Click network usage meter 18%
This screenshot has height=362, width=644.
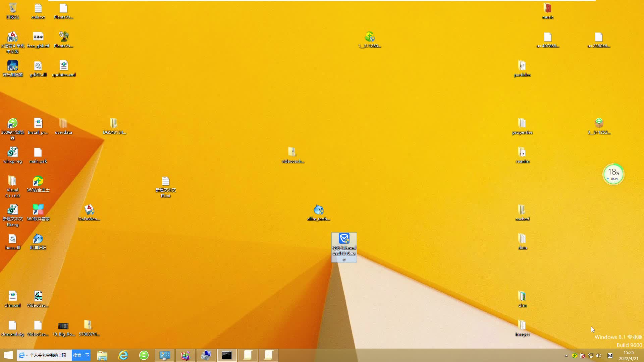pyautogui.click(x=613, y=173)
